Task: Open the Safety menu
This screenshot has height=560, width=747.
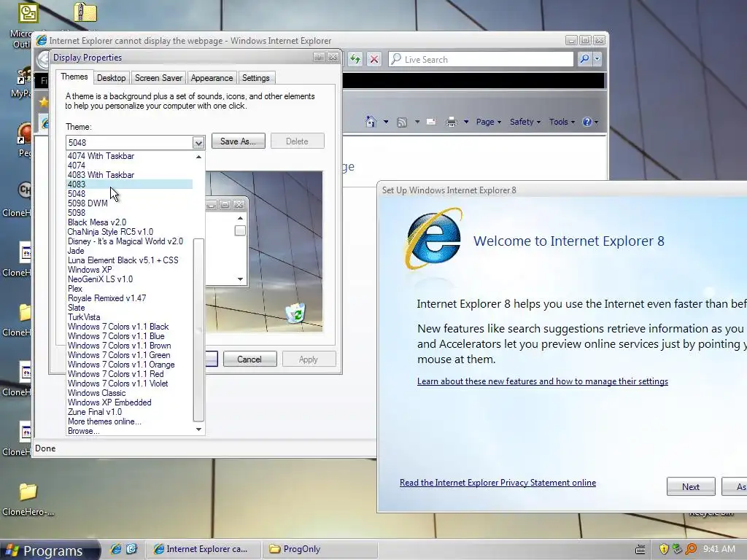Action: click(x=525, y=122)
